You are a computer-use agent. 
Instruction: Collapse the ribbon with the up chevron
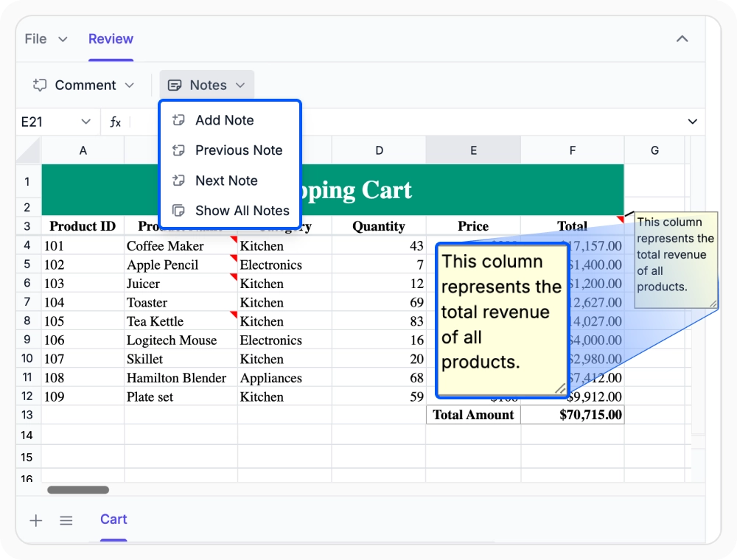pos(682,39)
